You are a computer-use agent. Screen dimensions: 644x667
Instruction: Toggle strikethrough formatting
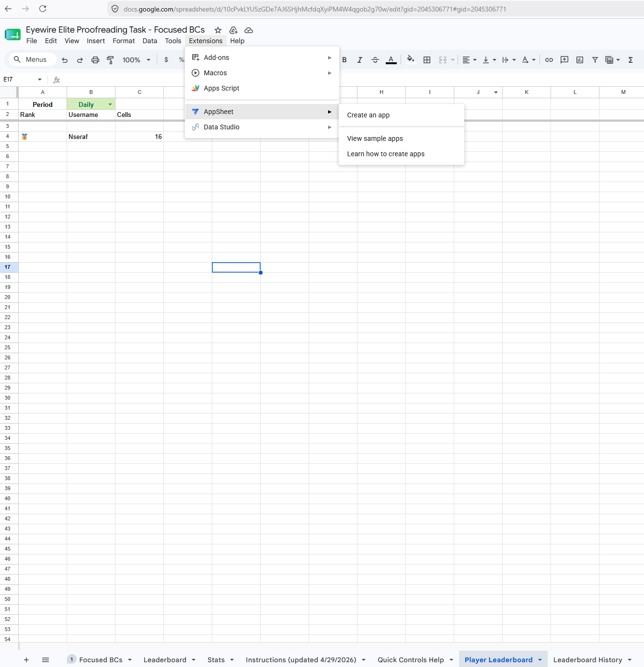[375, 60]
